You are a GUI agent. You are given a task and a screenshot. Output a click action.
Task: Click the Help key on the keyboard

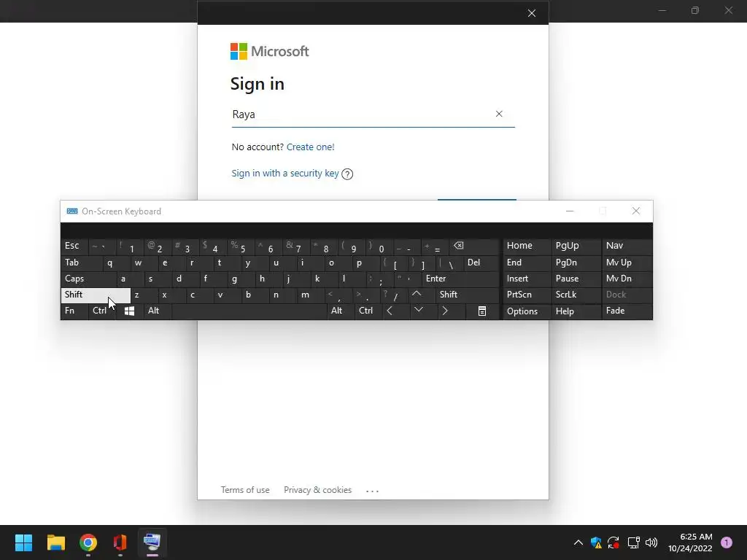click(576, 311)
